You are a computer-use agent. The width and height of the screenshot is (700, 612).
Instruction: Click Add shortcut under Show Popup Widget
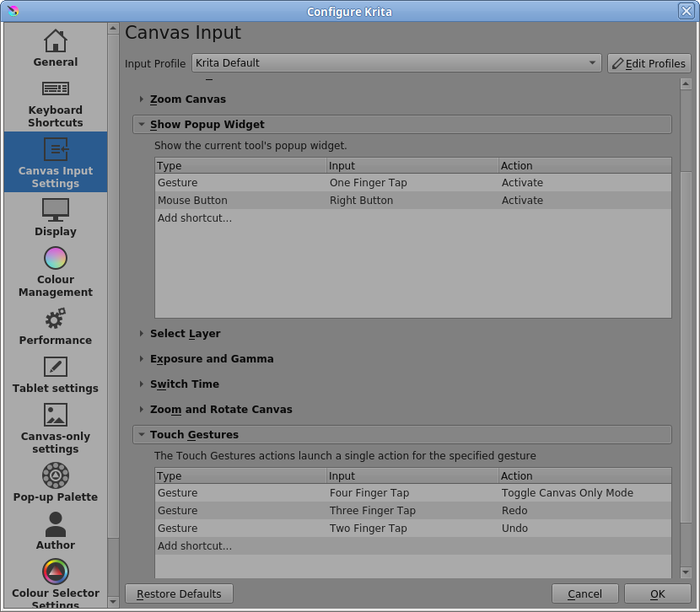(x=195, y=218)
